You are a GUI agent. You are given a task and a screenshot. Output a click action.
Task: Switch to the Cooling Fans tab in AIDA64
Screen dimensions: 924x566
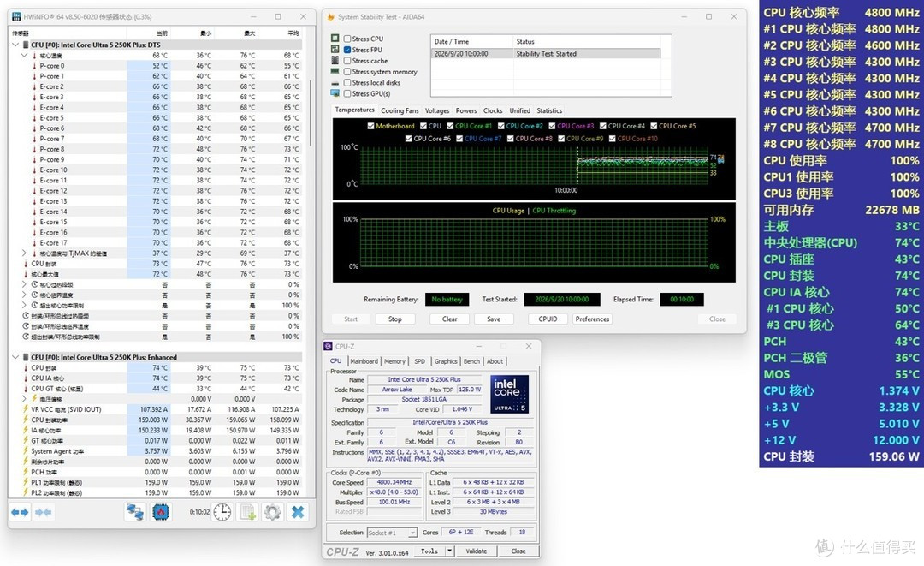pos(400,110)
